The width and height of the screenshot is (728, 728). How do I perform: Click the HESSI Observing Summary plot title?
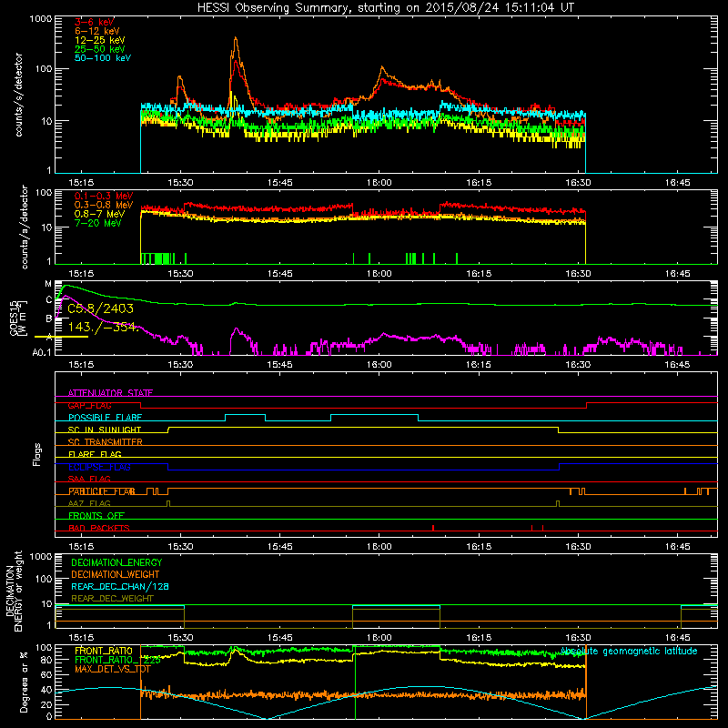point(385,8)
